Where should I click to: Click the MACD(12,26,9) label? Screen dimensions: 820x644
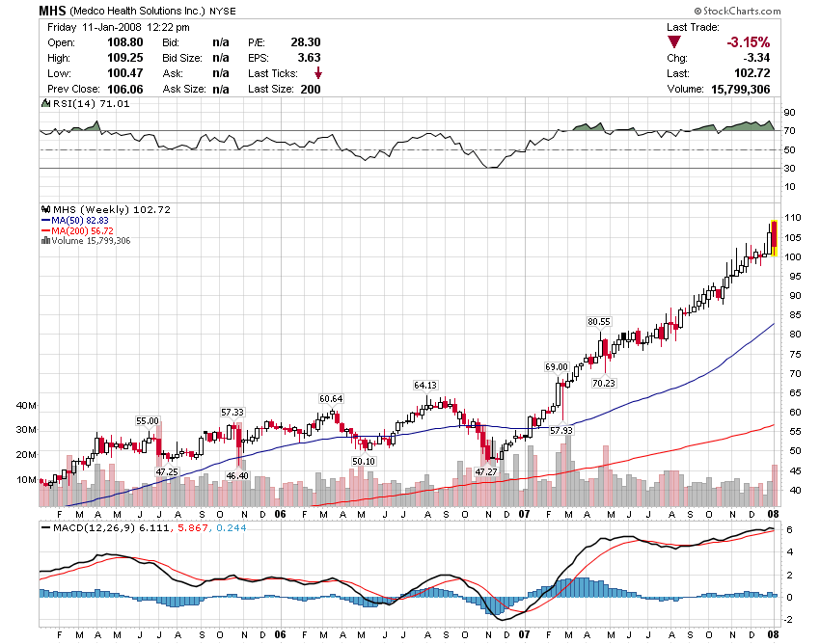[x=95, y=528]
